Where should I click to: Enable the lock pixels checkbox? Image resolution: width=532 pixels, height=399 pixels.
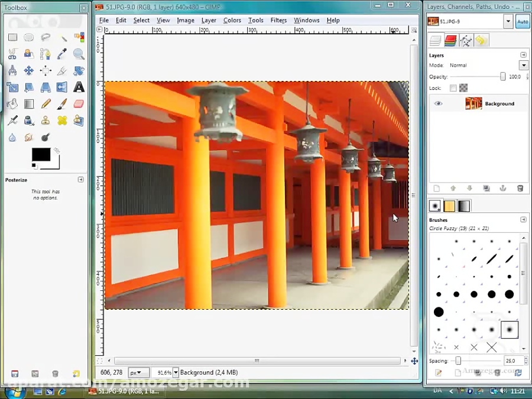453,88
